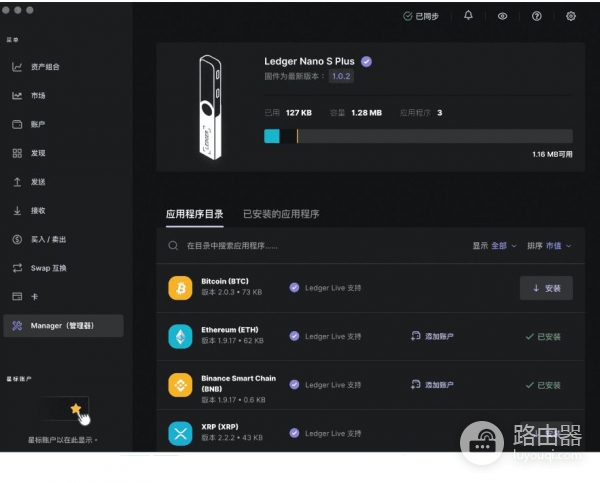Click the Ethereum (ETH) app name
This screenshot has width=600, height=483.
(230, 330)
